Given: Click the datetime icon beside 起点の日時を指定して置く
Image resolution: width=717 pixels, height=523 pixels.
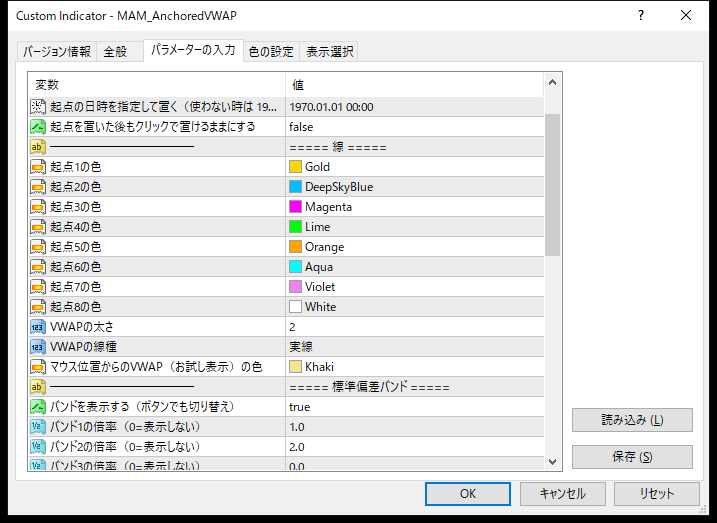Looking at the screenshot, I should click(38, 107).
